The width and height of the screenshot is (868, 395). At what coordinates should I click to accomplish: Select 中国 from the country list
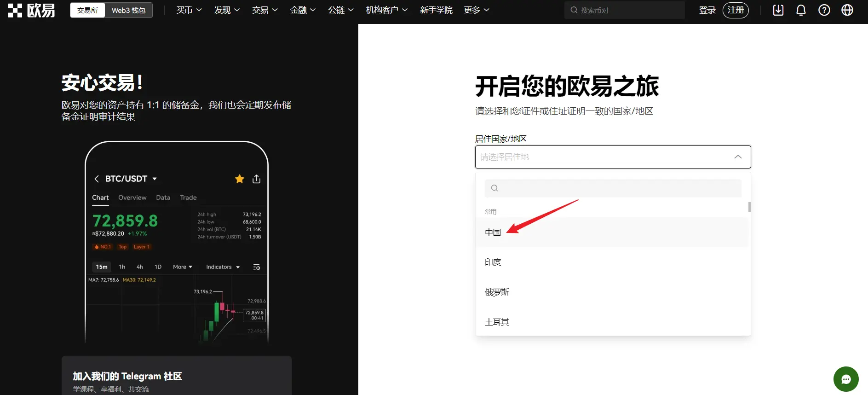pos(493,232)
